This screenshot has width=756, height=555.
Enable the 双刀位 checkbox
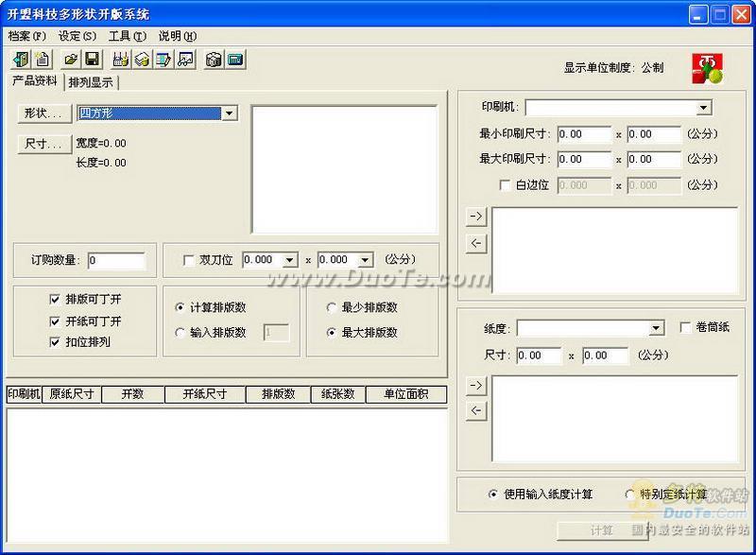coord(189,261)
